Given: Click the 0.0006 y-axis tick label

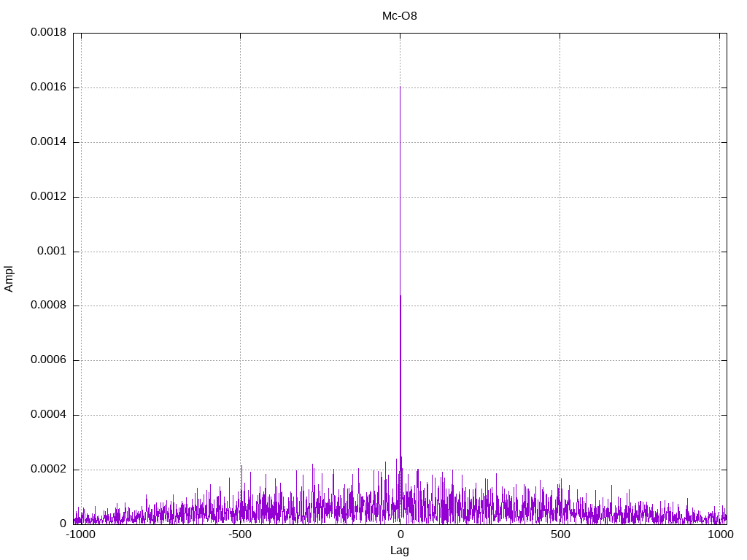Looking at the screenshot, I should point(48,360).
